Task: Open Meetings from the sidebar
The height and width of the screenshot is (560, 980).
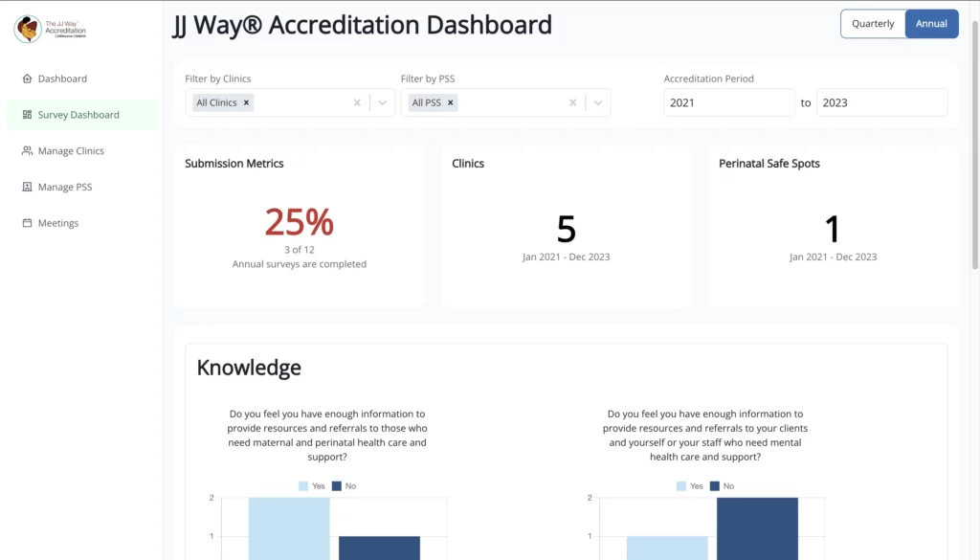Action: 81,223
